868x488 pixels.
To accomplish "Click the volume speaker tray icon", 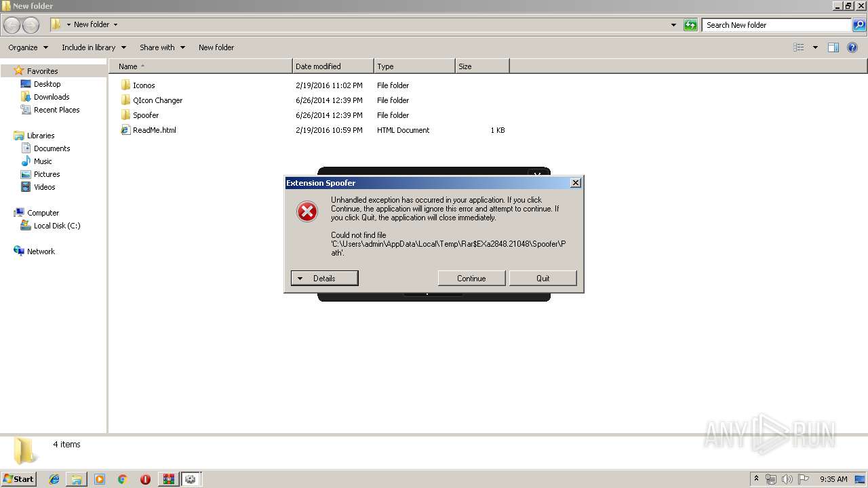I will tap(787, 479).
